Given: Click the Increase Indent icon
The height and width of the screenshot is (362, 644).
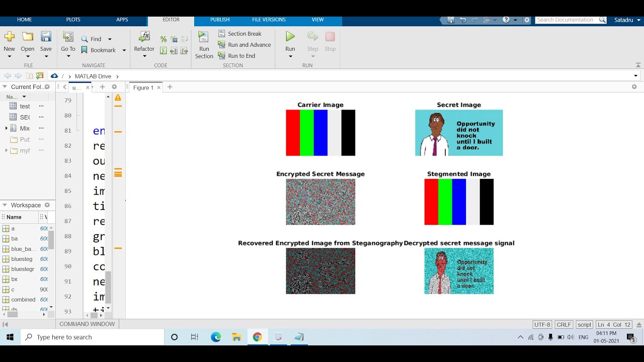Looking at the screenshot, I should coord(174,51).
